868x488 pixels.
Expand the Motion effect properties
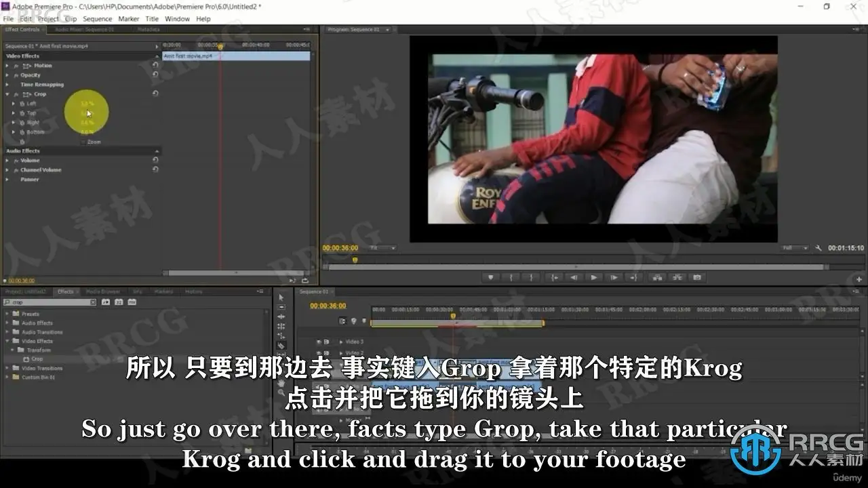tap(7, 66)
